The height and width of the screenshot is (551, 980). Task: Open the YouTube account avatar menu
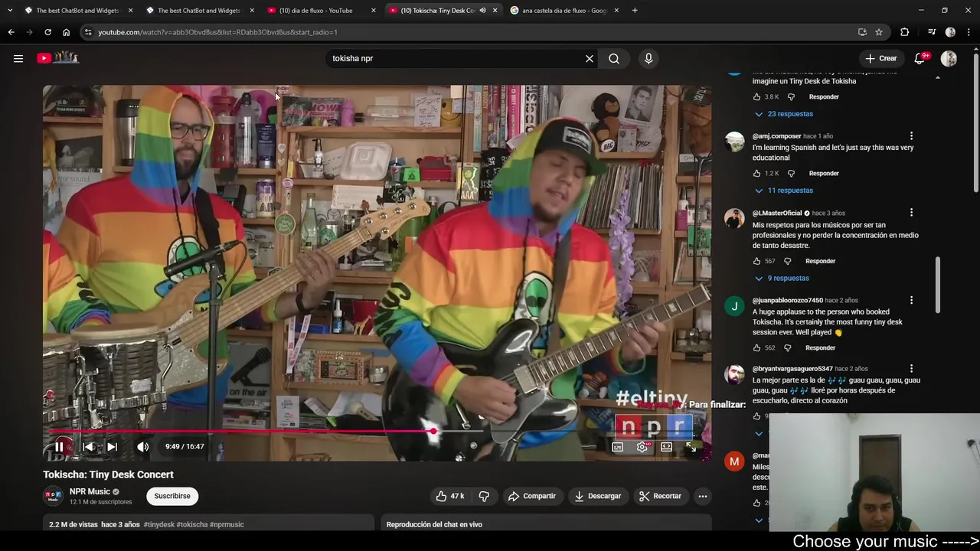[949, 58]
